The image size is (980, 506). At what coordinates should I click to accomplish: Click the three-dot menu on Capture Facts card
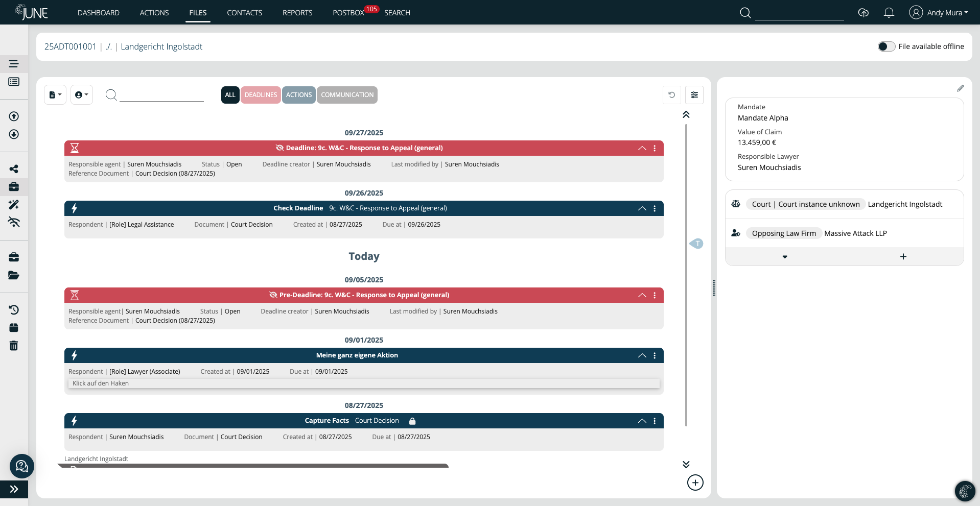click(x=655, y=421)
